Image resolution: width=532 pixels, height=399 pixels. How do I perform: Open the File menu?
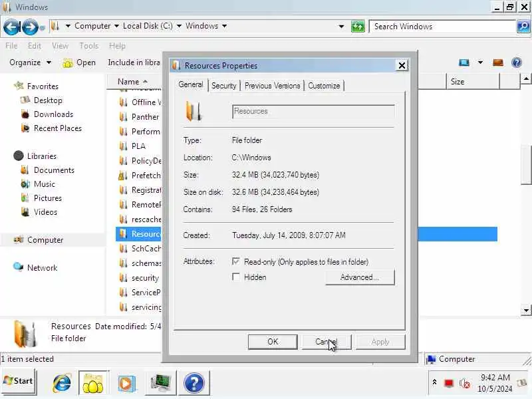pos(11,46)
